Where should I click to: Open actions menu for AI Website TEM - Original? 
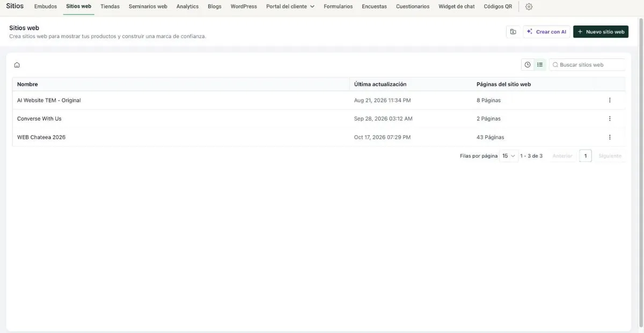pyautogui.click(x=610, y=100)
